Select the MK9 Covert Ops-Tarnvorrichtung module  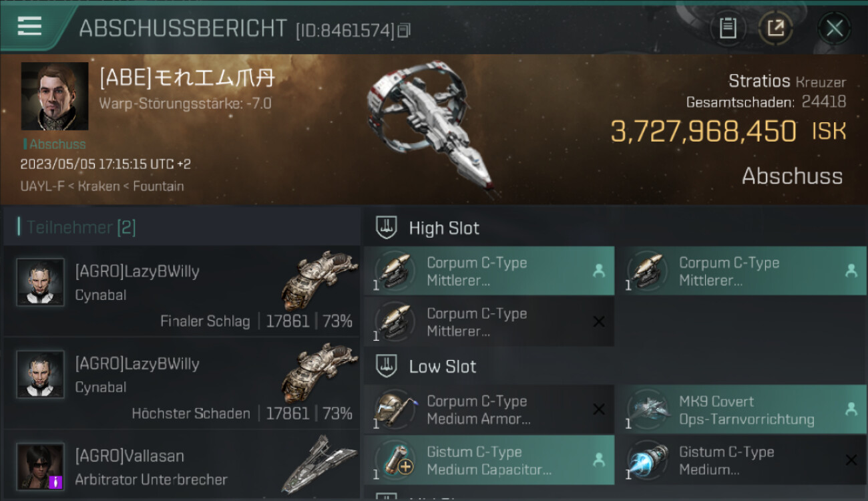741,410
